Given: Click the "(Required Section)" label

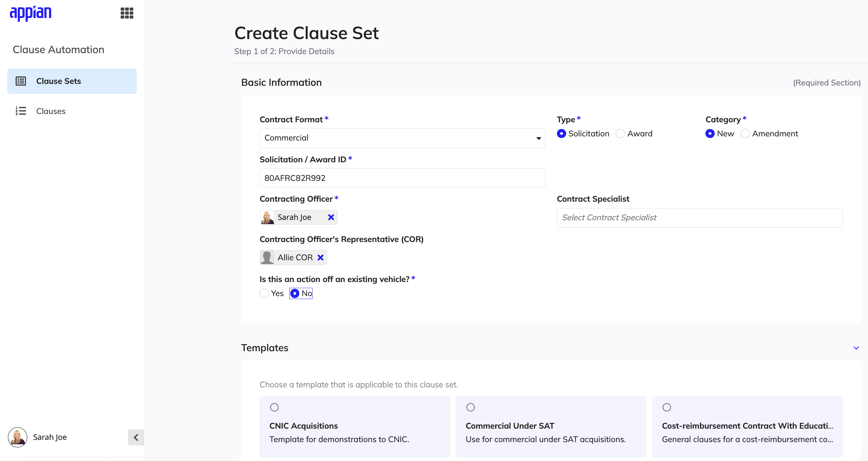Looking at the screenshot, I should click(x=827, y=83).
